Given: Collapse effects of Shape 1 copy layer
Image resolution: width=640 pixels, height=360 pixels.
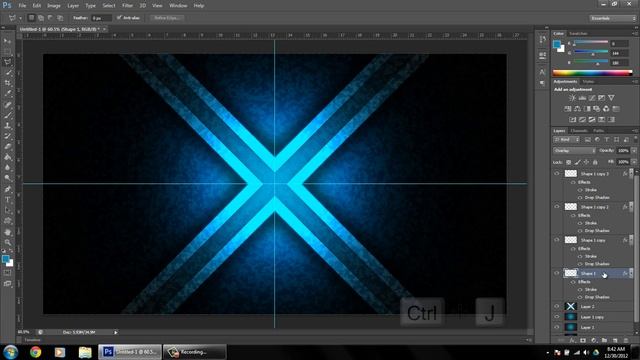Looking at the screenshot, I should [631, 240].
